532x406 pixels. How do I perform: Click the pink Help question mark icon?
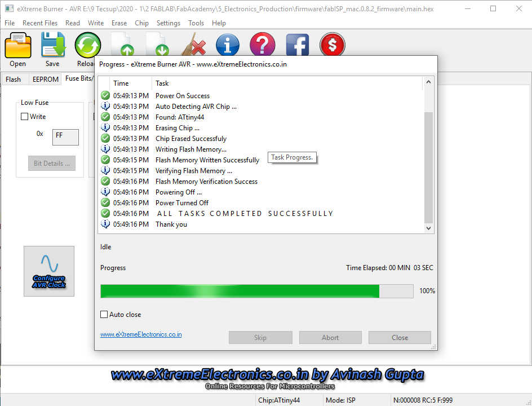262,44
